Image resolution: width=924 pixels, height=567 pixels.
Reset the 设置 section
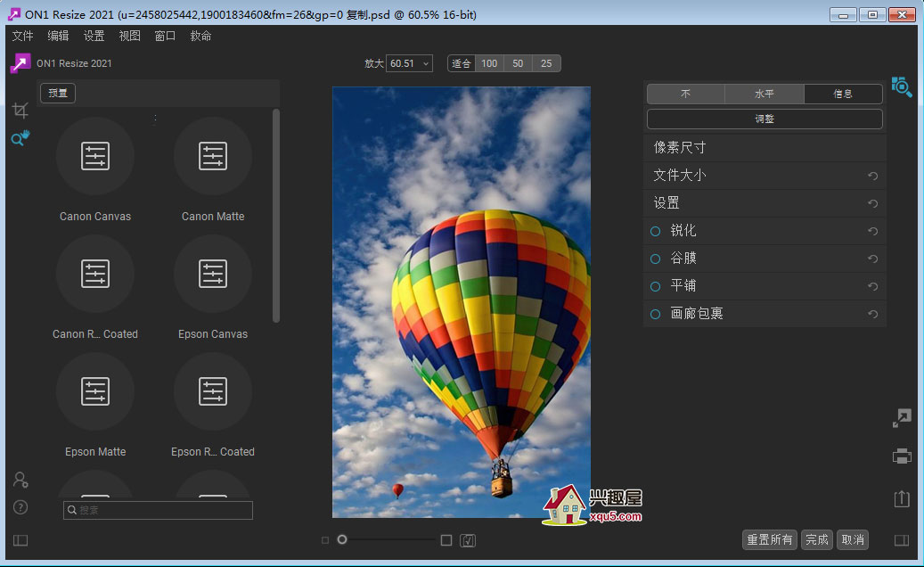[x=872, y=203]
